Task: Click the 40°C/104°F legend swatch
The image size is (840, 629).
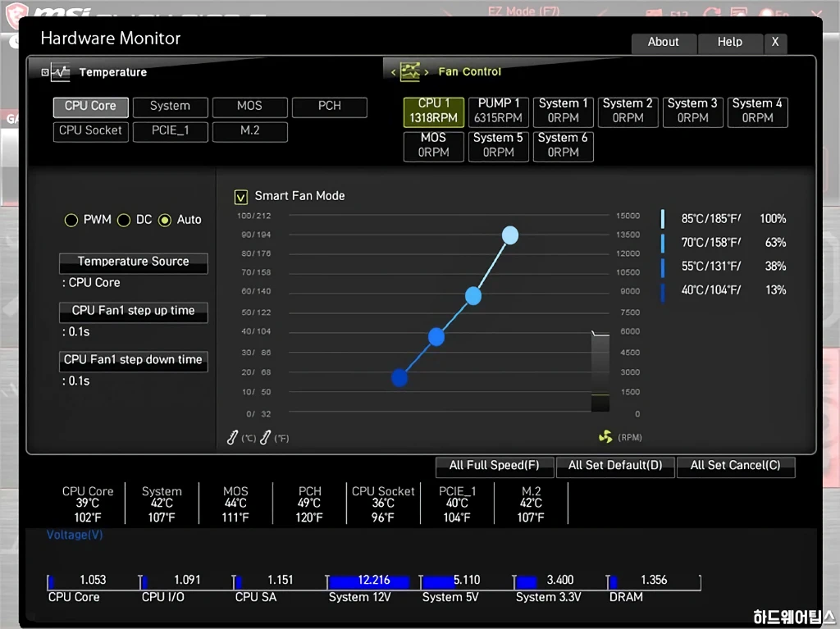Action: point(663,292)
